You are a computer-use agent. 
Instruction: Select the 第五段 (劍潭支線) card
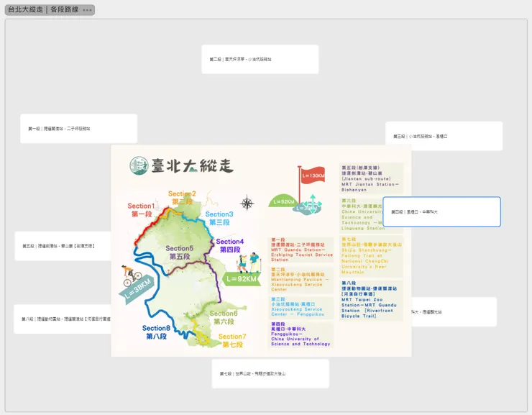pyautogui.click(x=63, y=246)
